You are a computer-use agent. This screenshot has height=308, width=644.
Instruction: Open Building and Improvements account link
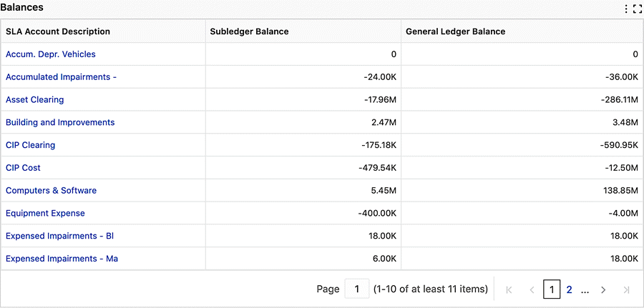pyautogui.click(x=60, y=122)
